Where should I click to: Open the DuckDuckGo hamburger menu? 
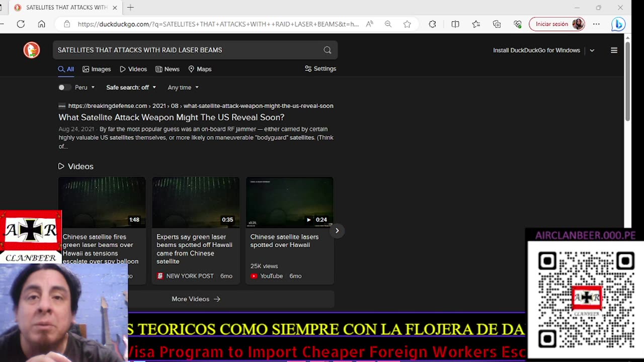point(614,50)
